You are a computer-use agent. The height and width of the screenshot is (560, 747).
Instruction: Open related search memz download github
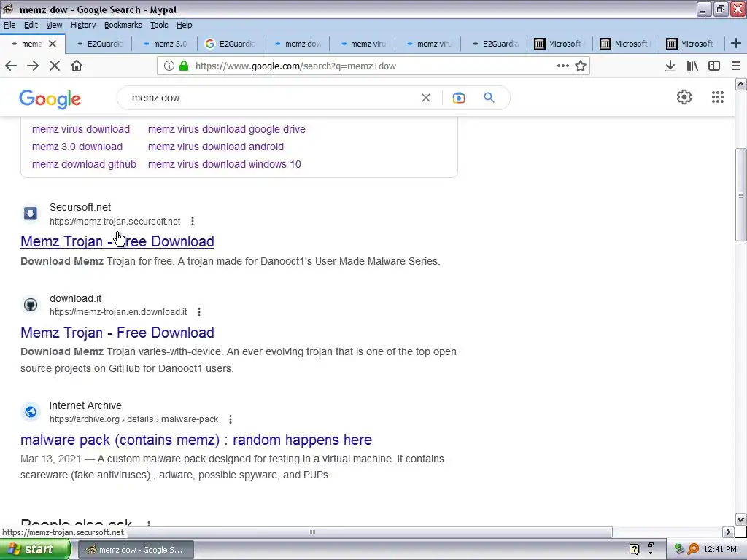84,164
